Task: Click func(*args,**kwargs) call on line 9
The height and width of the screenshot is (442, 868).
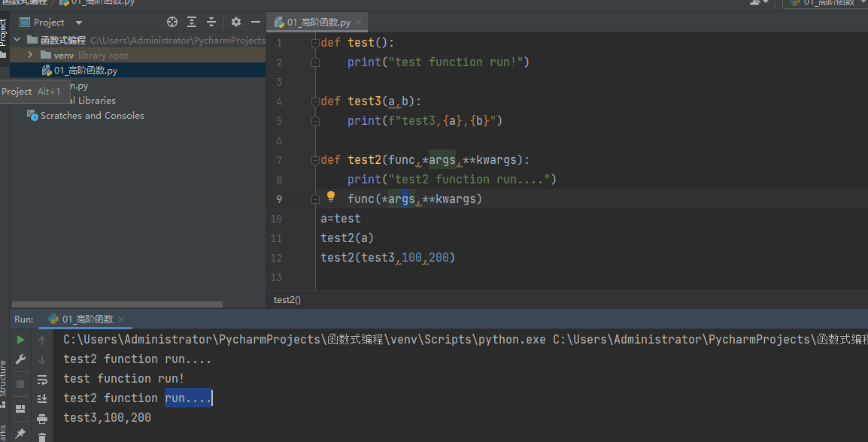Action: [415, 199]
